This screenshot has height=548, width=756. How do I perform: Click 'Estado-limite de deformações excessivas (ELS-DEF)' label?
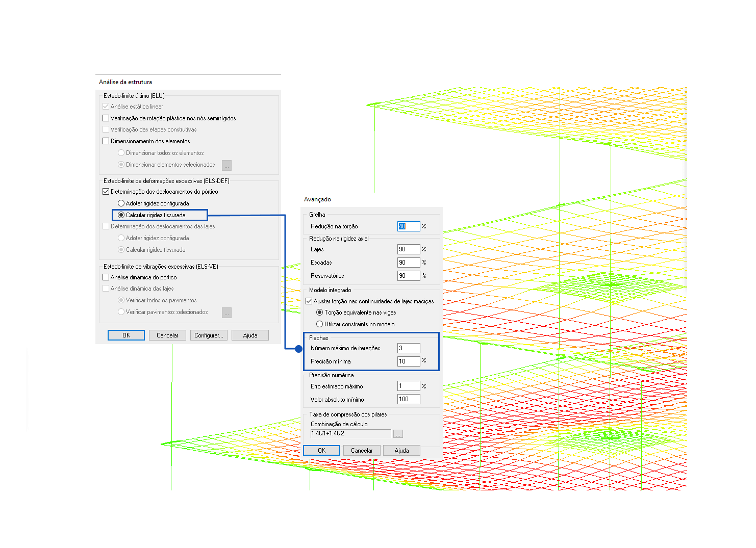pyautogui.click(x=167, y=181)
